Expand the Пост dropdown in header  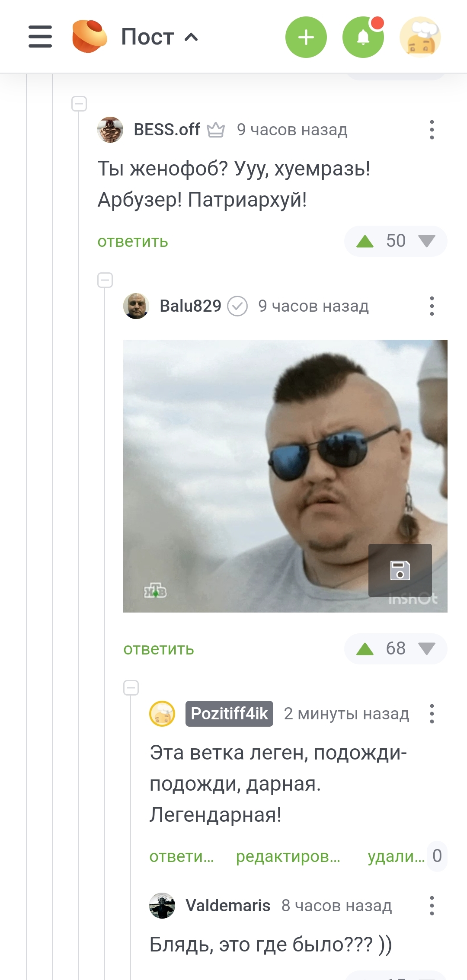(x=160, y=37)
